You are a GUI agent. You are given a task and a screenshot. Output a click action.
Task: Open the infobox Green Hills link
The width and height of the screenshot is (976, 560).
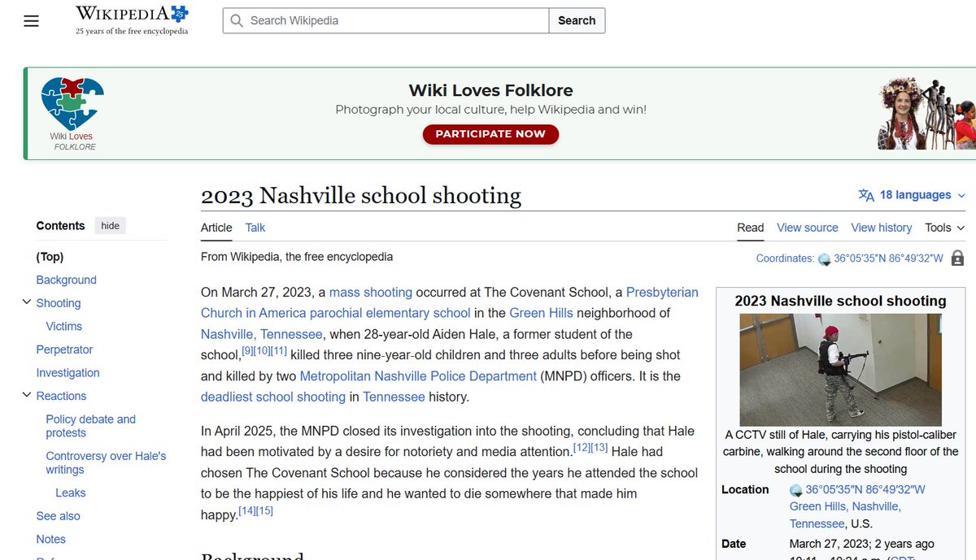(x=821, y=506)
